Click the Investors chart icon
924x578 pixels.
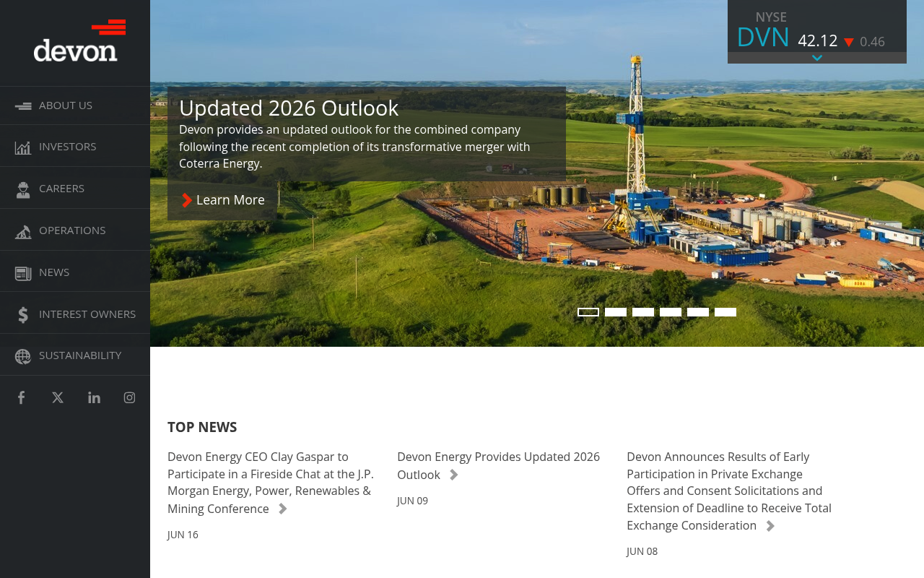[x=23, y=147]
